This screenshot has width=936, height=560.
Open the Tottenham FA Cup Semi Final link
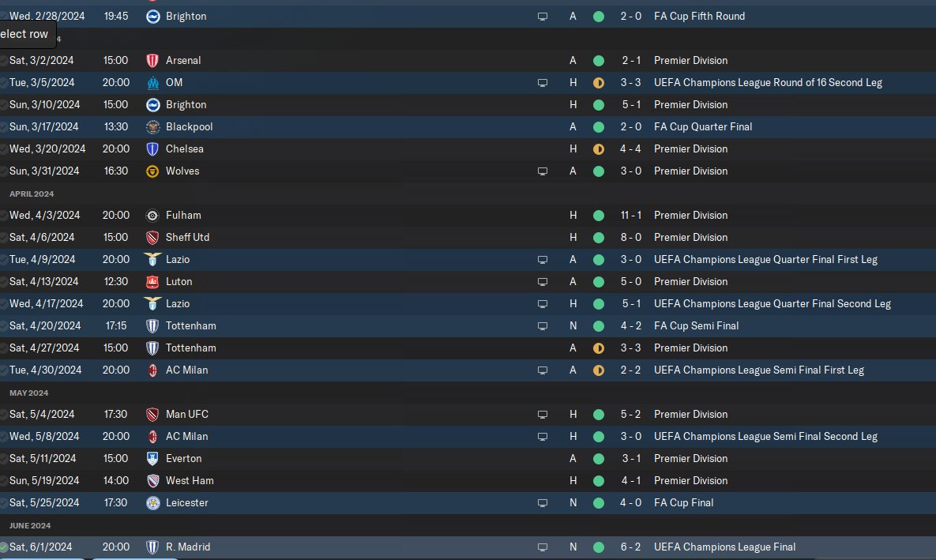[x=190, y=326]
